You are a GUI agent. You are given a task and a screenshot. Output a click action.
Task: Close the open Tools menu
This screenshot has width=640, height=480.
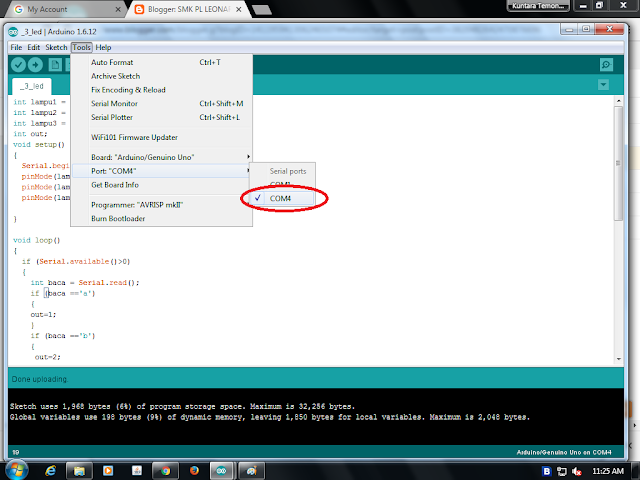[82, 47]
